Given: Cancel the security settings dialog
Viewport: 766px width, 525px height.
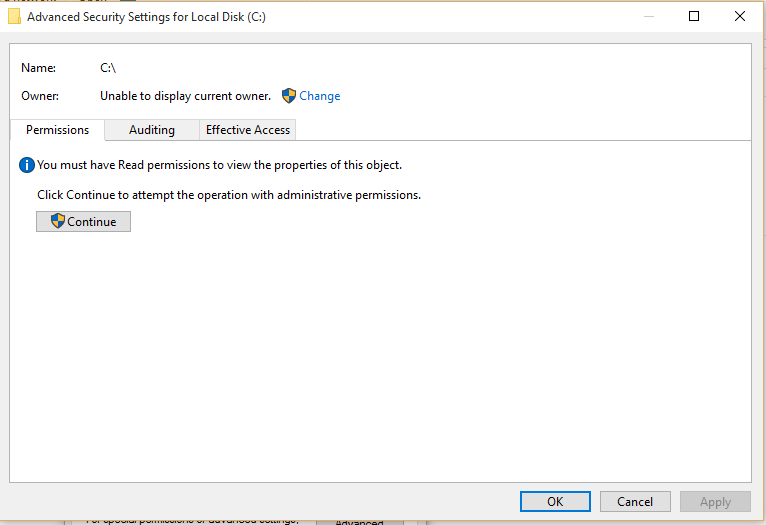Looking at the screenshot, I should click(635, 502).
